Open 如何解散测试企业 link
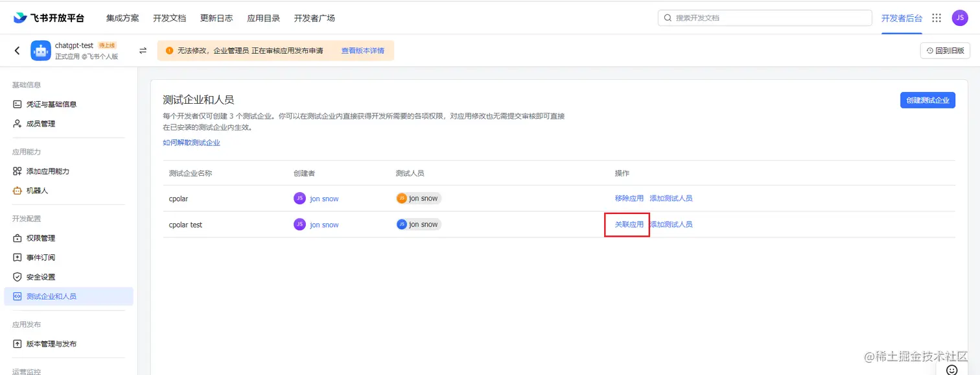980x375 pixels. (191, 142)
